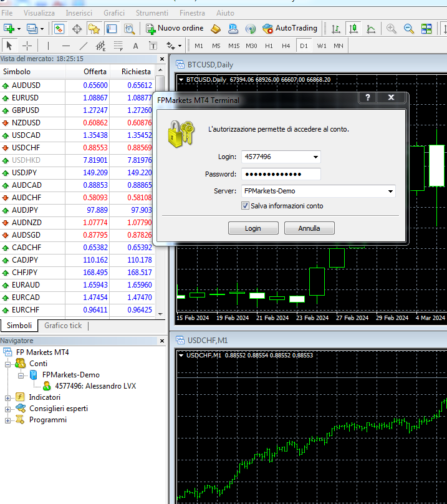Select the equidistant channel tool

pos(100,46)
